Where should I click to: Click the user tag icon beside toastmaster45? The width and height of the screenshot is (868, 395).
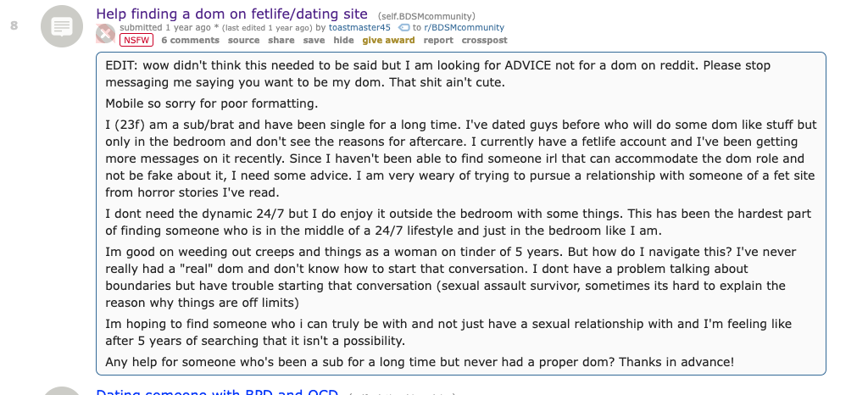click(403, 28)
